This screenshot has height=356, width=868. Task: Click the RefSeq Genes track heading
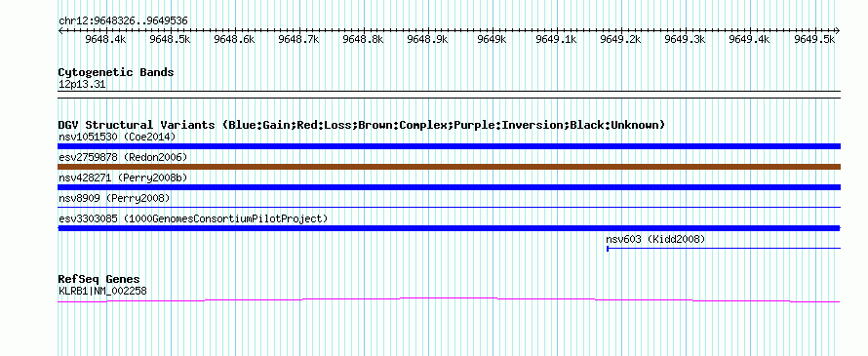click(x=99, y=279)
